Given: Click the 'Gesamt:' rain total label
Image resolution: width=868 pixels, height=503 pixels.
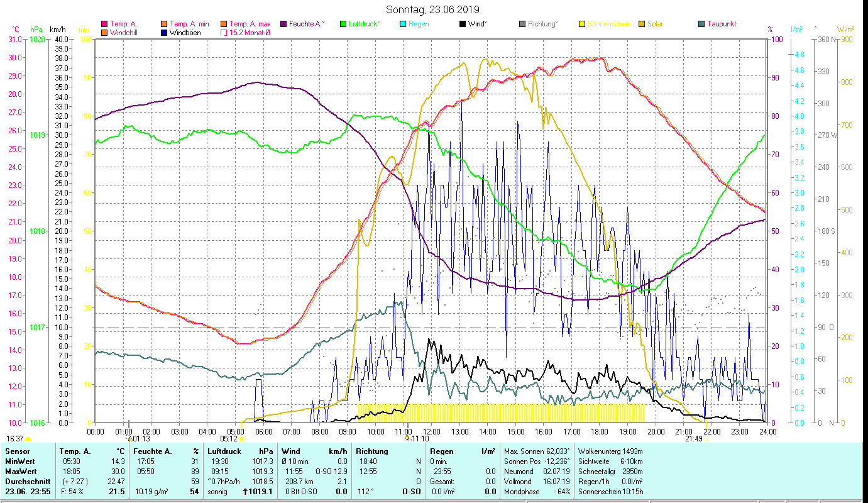Looking at the screenshot, I should (442, 482).
